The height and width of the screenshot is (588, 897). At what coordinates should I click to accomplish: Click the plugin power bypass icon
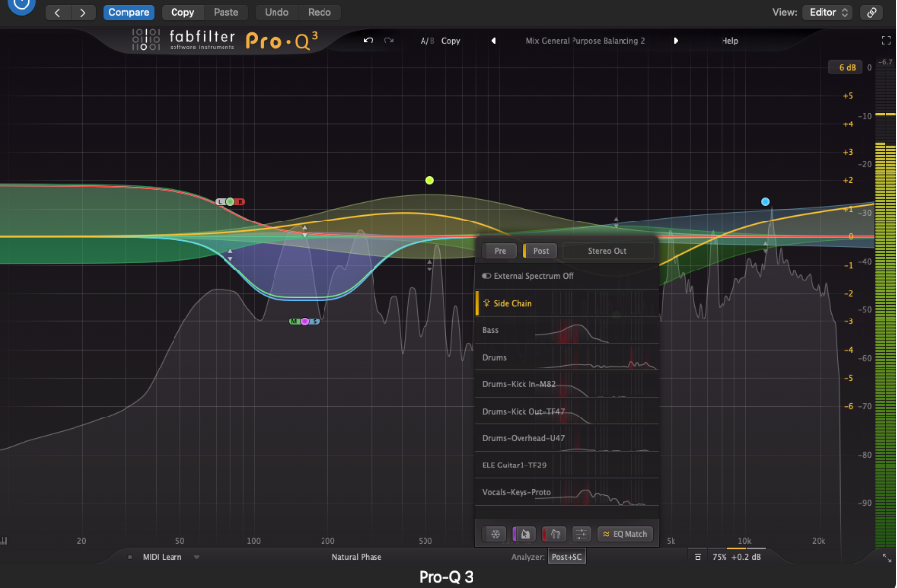(x=22, y=5)
